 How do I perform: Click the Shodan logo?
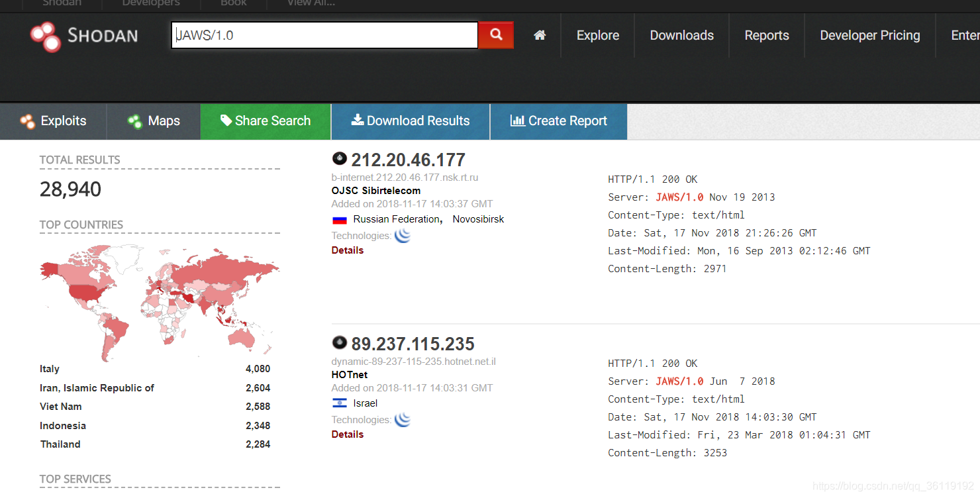(x=84, y=36)
